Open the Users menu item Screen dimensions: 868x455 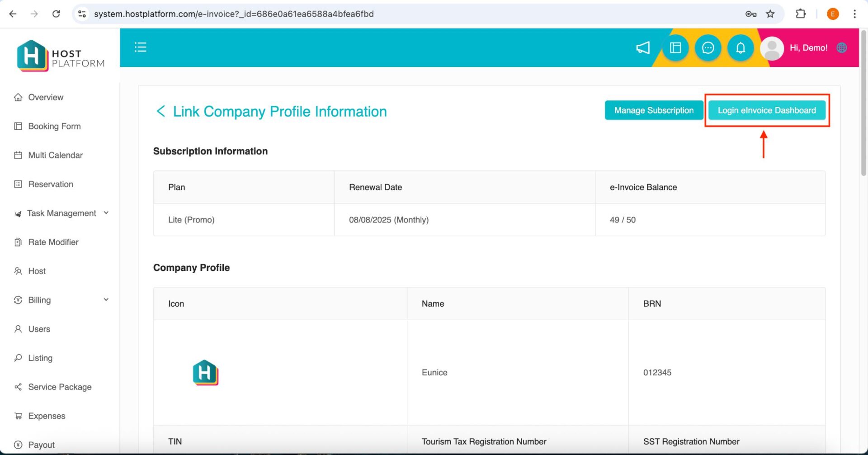(39, 329)
